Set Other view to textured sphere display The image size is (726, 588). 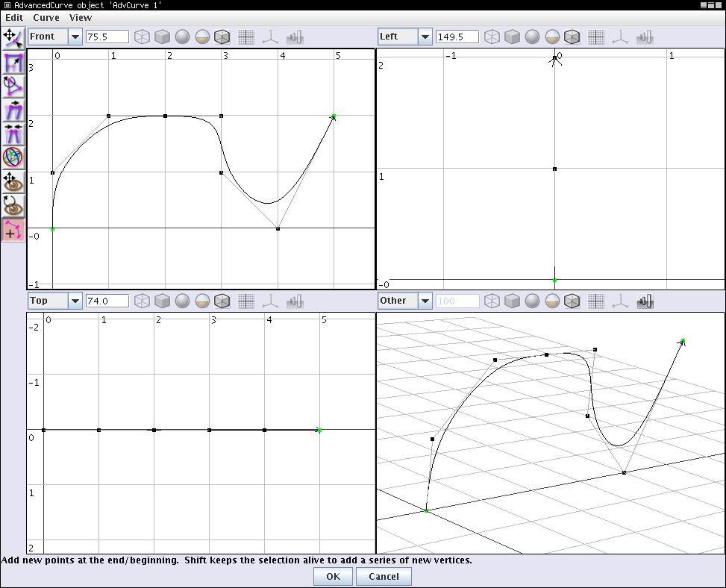point(552,301)
